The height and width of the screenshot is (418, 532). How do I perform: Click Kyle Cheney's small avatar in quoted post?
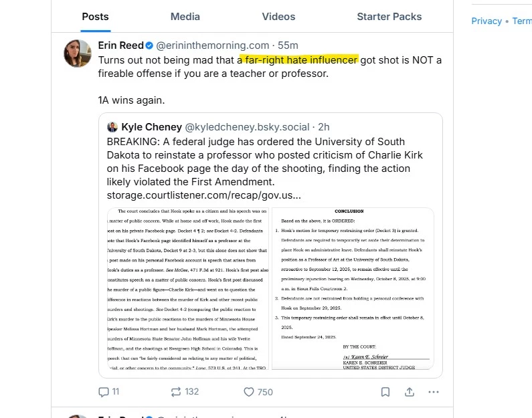112,126
